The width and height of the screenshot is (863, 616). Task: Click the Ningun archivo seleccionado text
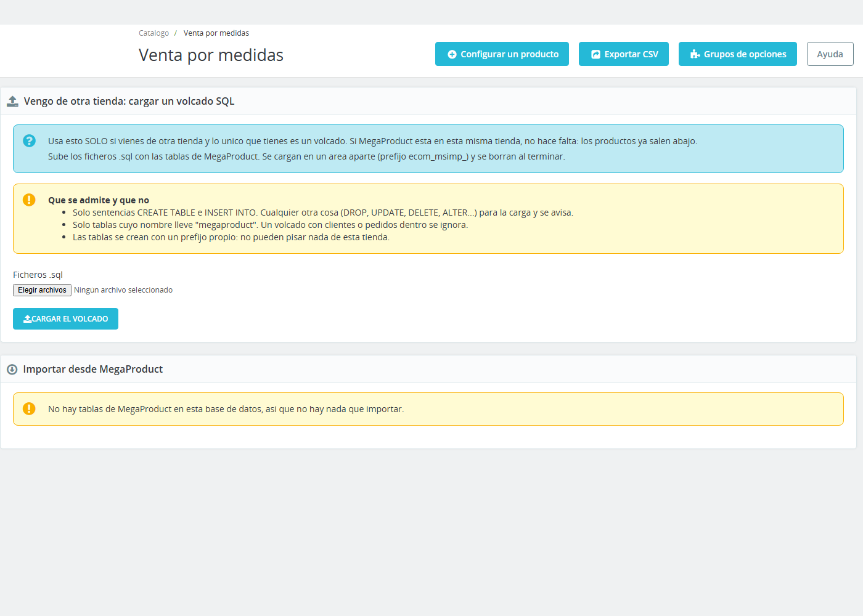coord(123,290)
